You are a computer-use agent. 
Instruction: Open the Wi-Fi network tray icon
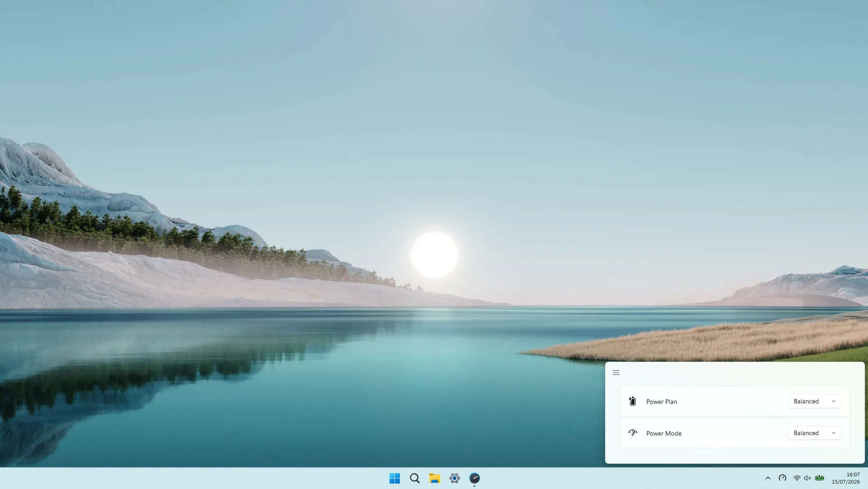797,478
